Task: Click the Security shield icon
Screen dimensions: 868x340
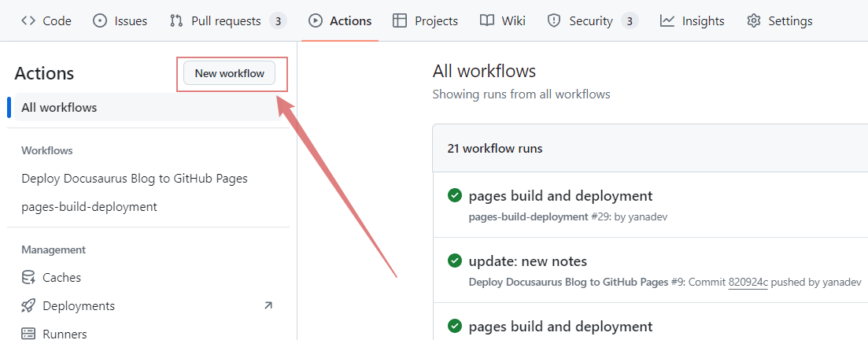Action: (554, 21)
